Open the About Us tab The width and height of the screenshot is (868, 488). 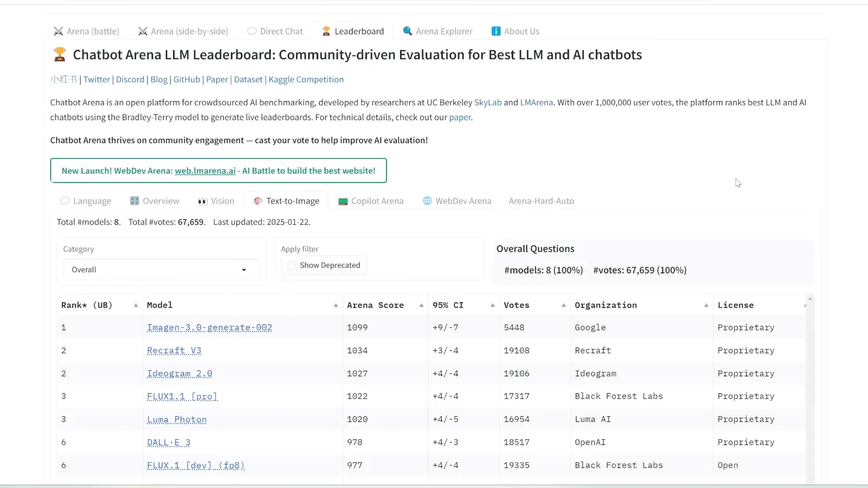click(x=515, y=31)
